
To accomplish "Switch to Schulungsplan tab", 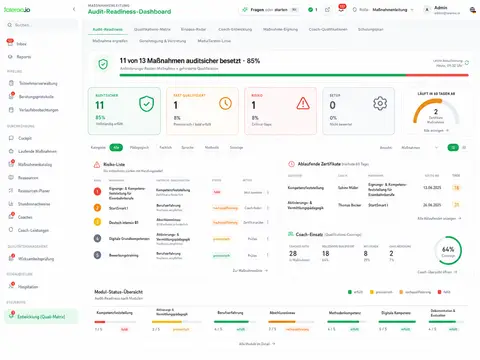I will pos(371,29).
